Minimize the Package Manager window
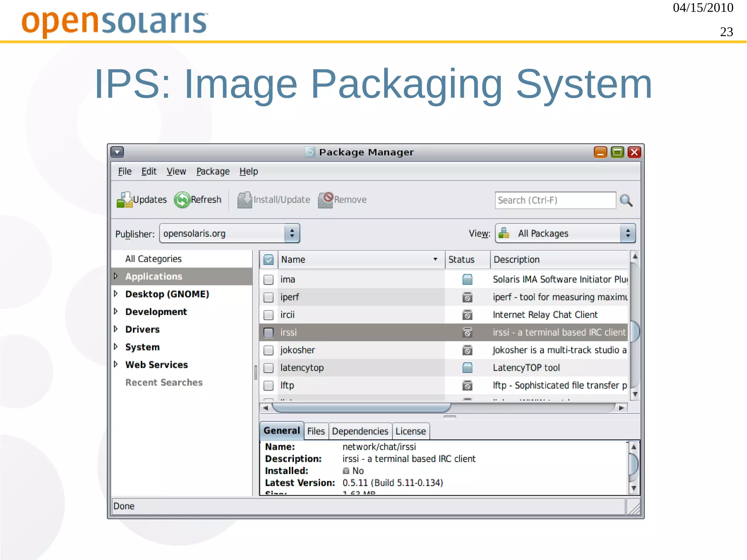Viewport: 747px width, 560px height. (600, 152)
